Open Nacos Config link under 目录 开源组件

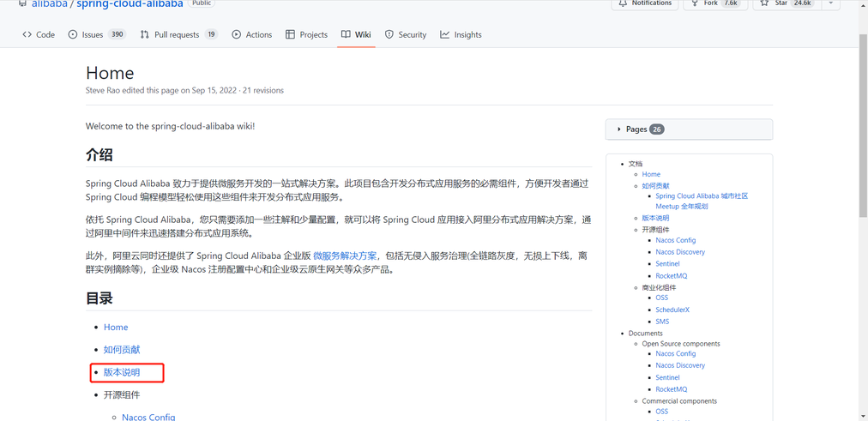pos(148,417)
